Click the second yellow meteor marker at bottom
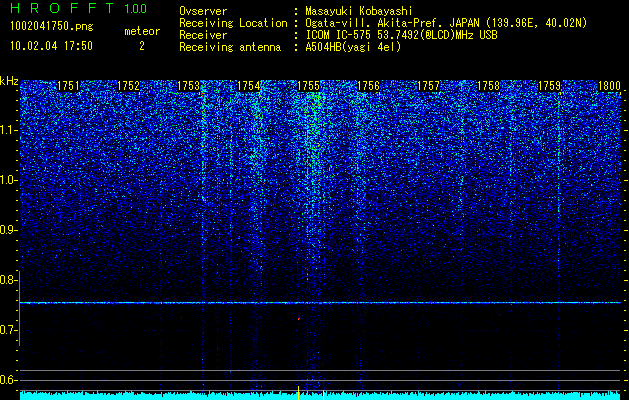 [x=323, y=395]
